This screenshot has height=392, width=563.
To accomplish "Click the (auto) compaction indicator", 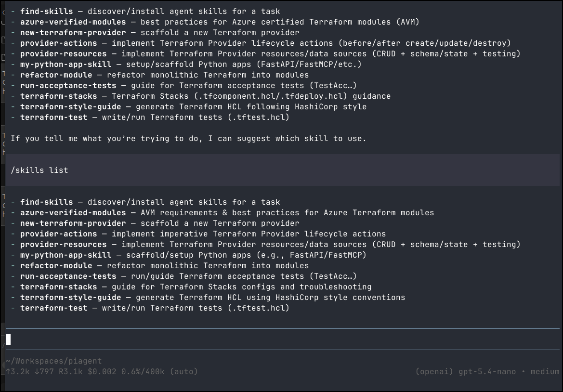I will coord(184,372).
